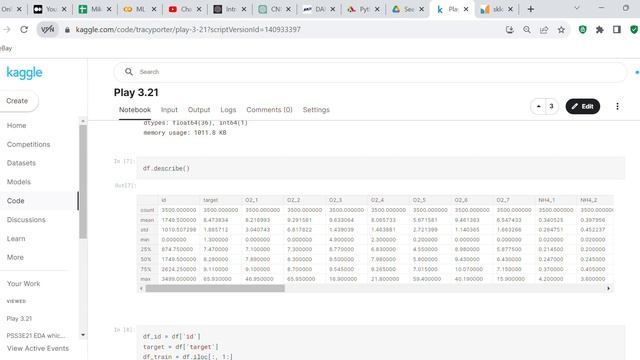This screenshot has width=640, height=360.
Task: Click View Active Events
Action: point(38,348)
